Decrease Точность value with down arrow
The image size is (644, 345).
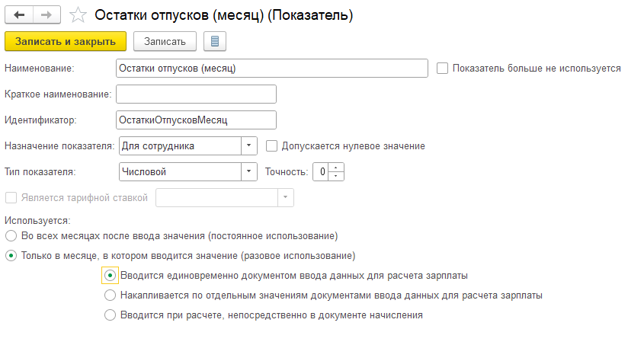tap(336, 176)
